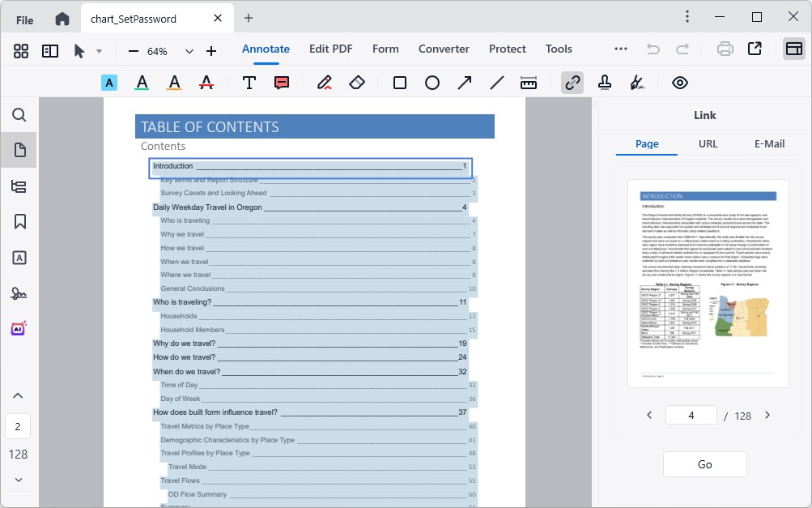The image size is (812, 508).
Task: Print the document
Action: point(725,49)
